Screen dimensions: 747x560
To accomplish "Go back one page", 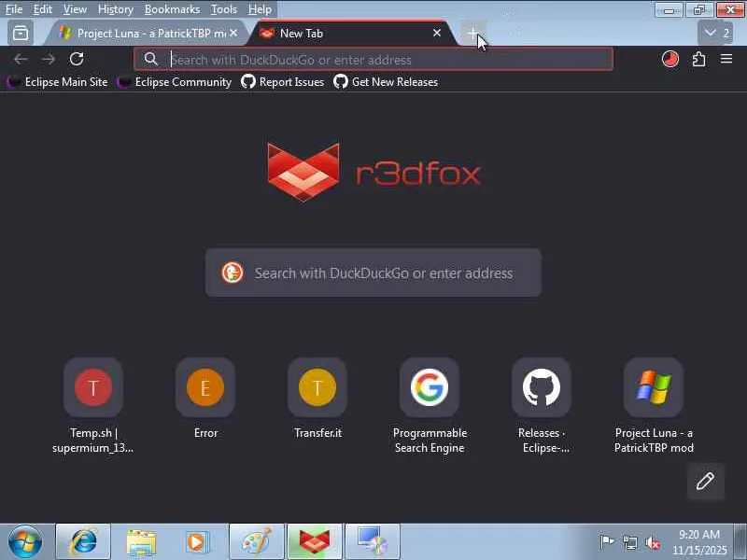I will pos(21,59).
